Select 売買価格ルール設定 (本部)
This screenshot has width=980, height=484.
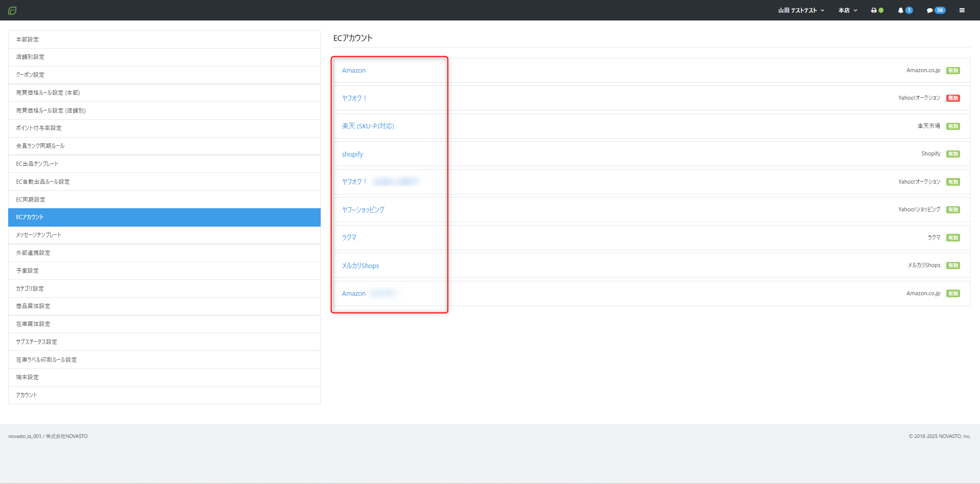click(x=164, y=93)
